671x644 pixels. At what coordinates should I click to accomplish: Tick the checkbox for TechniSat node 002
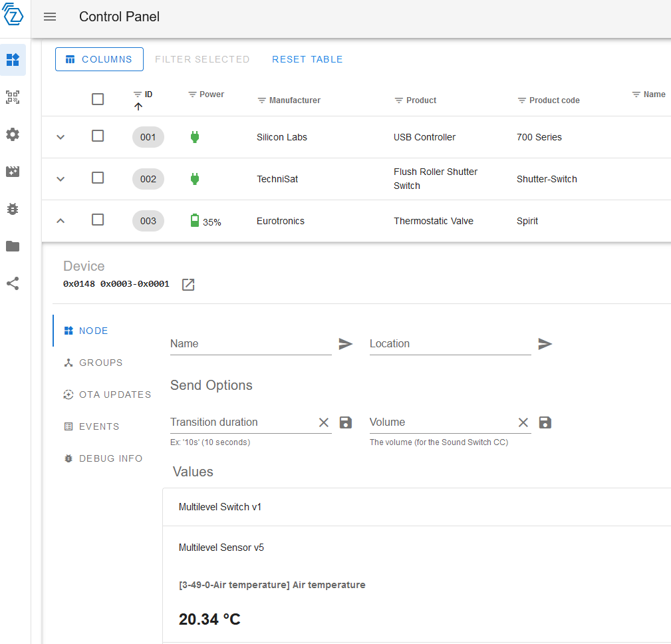(98, 178)
